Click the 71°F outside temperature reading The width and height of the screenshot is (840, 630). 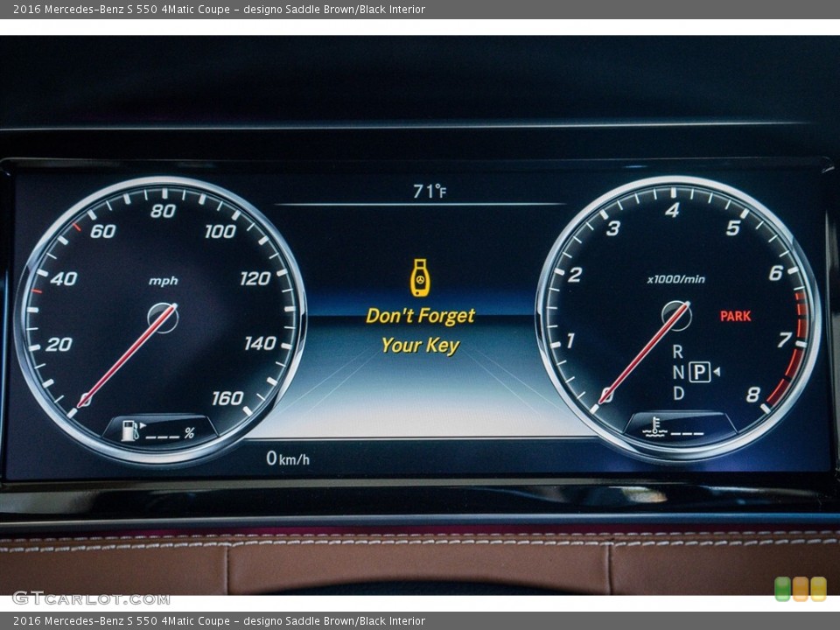[x=430, y=191]
